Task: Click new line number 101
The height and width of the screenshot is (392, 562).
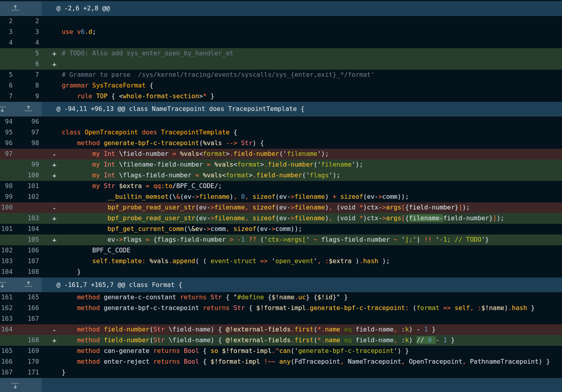Action: click(33, 186)
